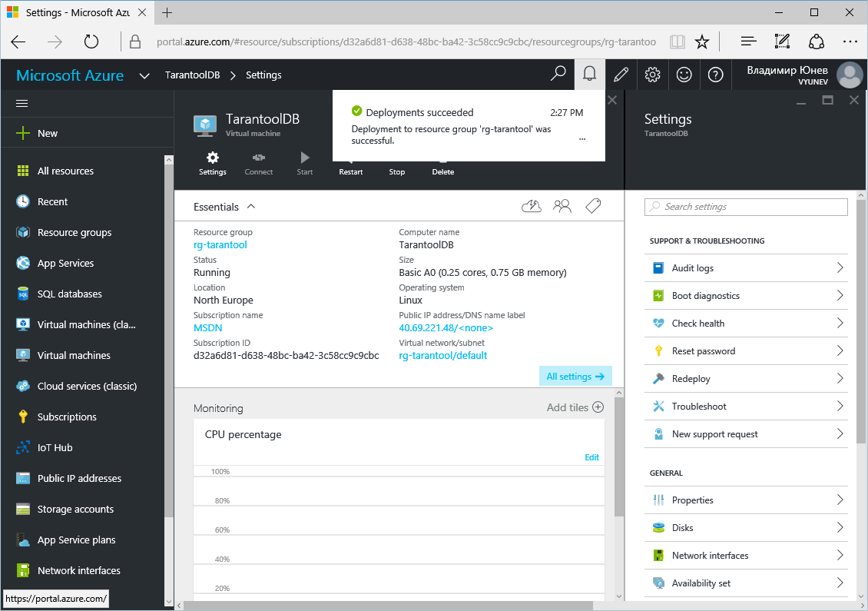Toggle the hamburger sidebar menu
The height and width of the screenshot is (611, 868).
pyautogui.click(x=22, y=103)
